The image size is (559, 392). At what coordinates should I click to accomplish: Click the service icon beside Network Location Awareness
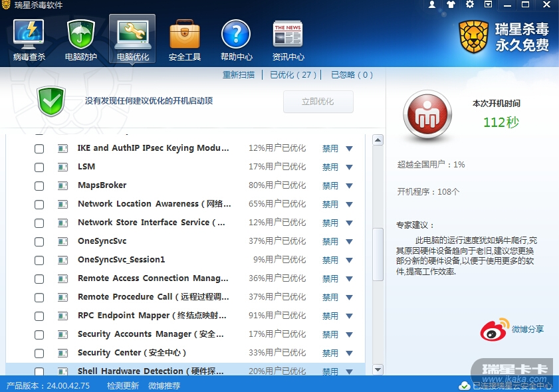(62, 204)
